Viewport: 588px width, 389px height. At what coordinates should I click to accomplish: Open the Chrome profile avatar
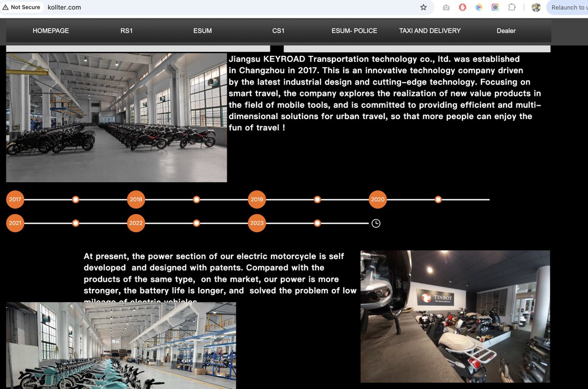tap(536, 7)
